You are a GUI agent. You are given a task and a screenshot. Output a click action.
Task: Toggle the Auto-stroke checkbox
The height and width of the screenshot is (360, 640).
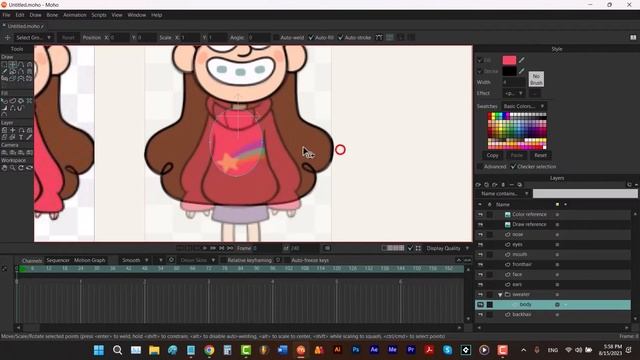[x=341, y=37]
